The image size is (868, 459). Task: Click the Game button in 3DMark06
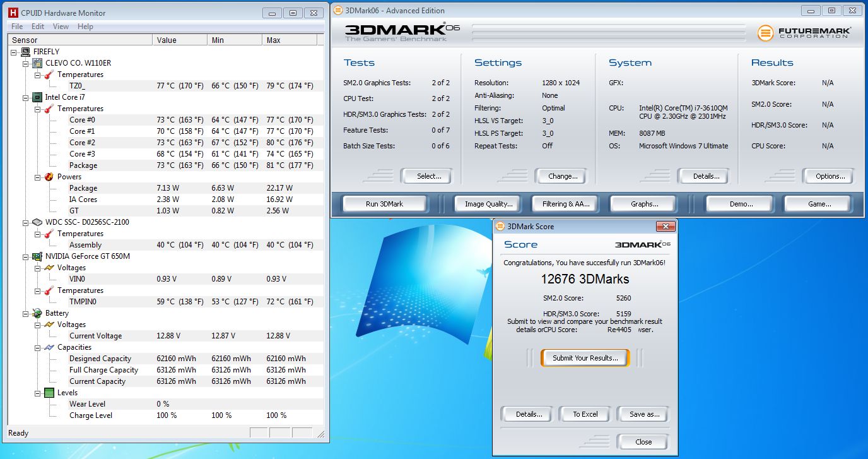point(819,204)
